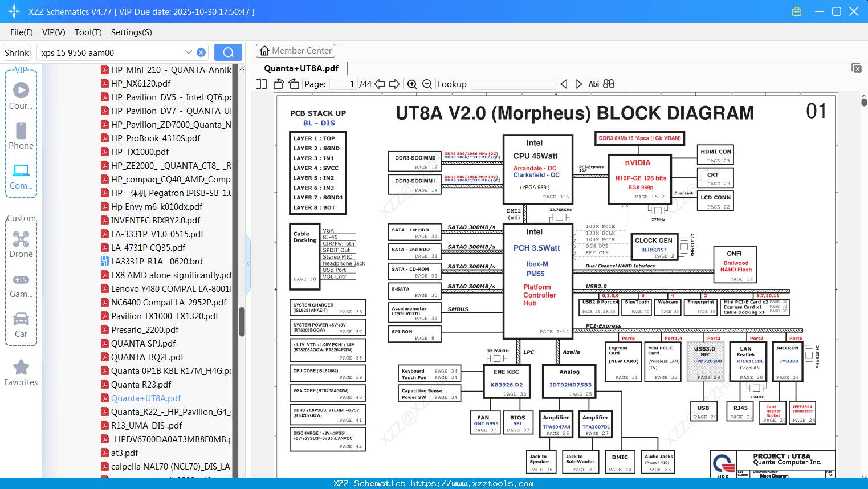Open the Favorites sidebar section
Image resolution: width=868 pixels, height=489 pixels.
(x=21, y=373)
